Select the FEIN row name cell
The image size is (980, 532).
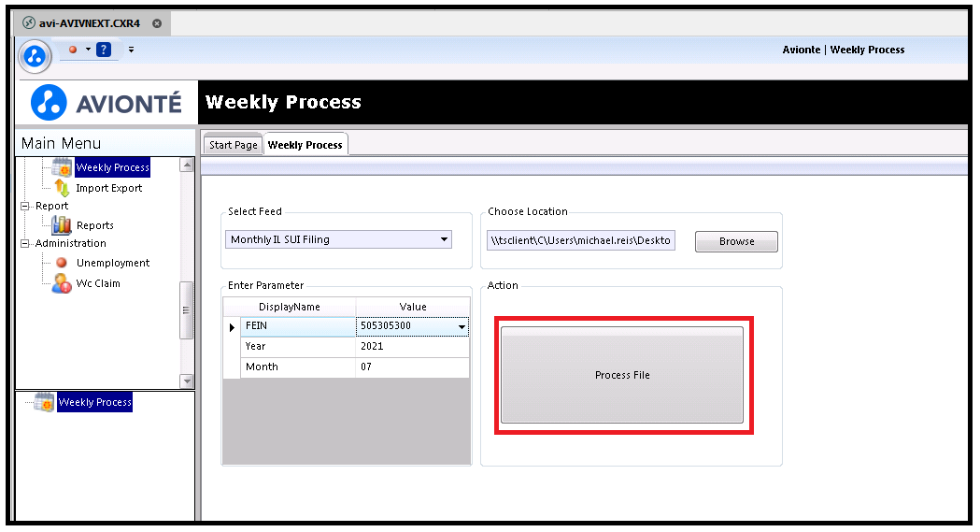pos(298,326)
